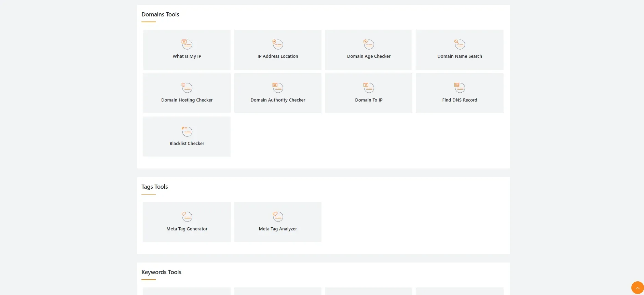Click the orange scroll-to-top arrow button
Screen dimensions: 644x295
pos(638,288)
